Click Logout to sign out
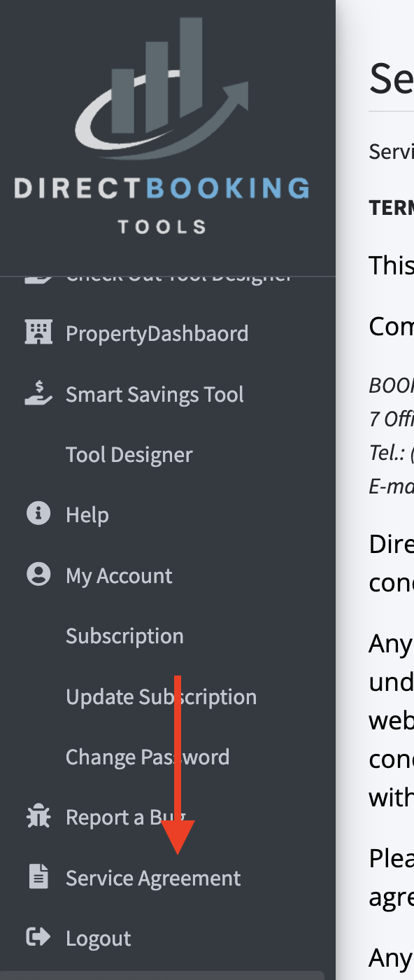Viewport: 414px width, 980px height. click(98, 937)
